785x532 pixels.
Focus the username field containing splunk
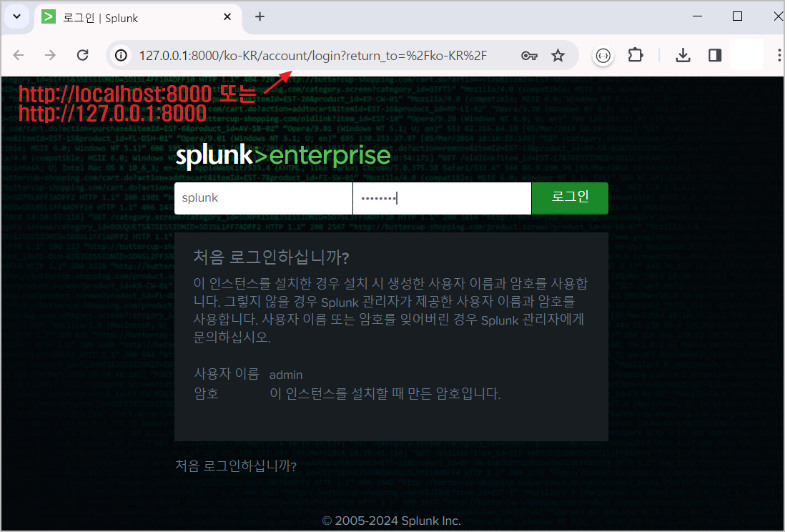coord(263,198)
